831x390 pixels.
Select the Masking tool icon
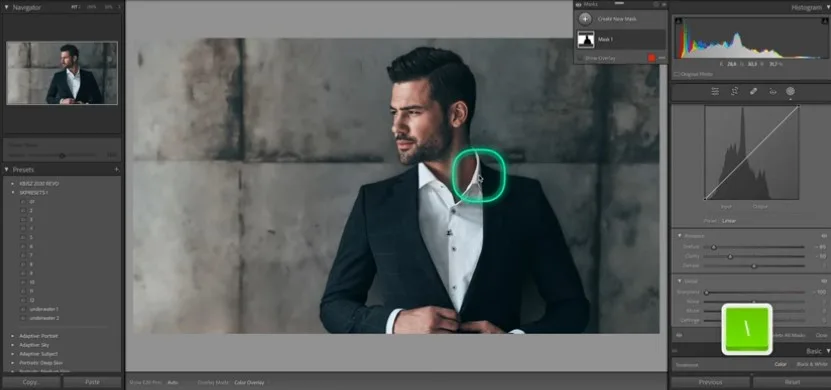point(790,91)
